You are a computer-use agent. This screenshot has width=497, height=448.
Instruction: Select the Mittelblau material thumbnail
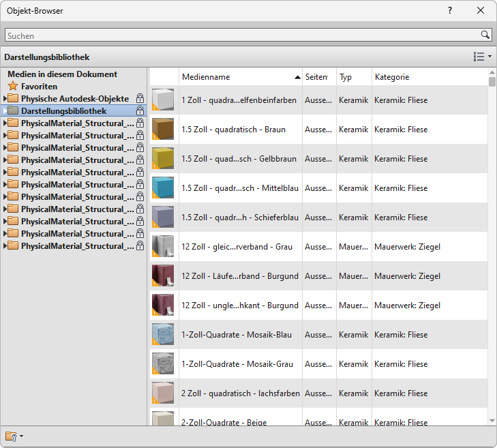tap(163, 188)
